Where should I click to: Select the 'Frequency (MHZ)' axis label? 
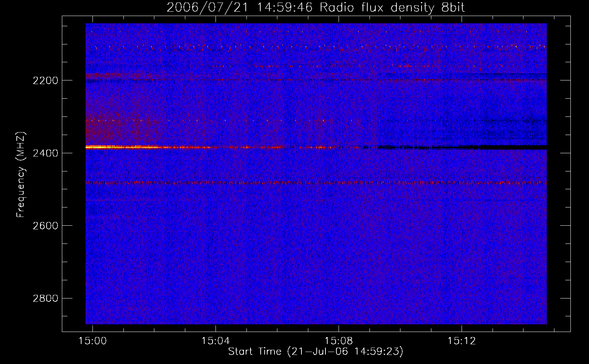pyautogui.click(x=21, y=175)
